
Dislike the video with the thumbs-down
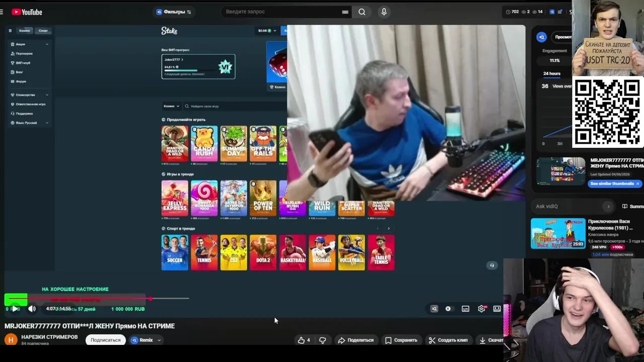click(323, 340)
